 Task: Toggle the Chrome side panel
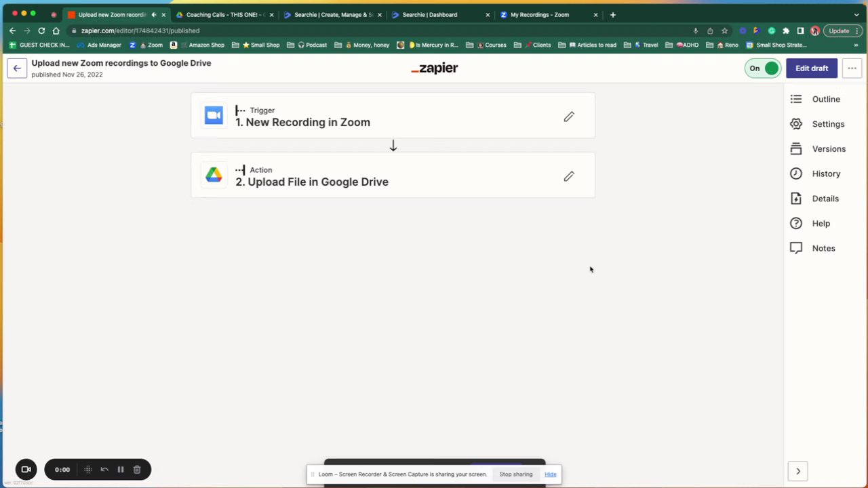[x=800, y=30]
